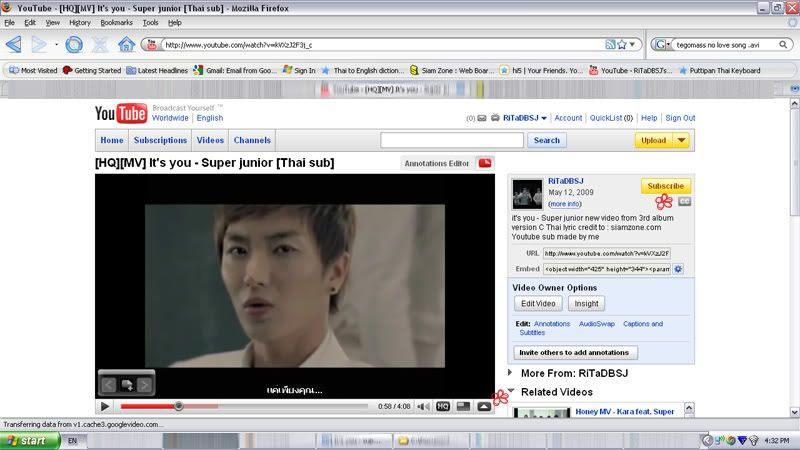Click the YouTube site icon in address bar
800x450 pixels.
point(152,45)
